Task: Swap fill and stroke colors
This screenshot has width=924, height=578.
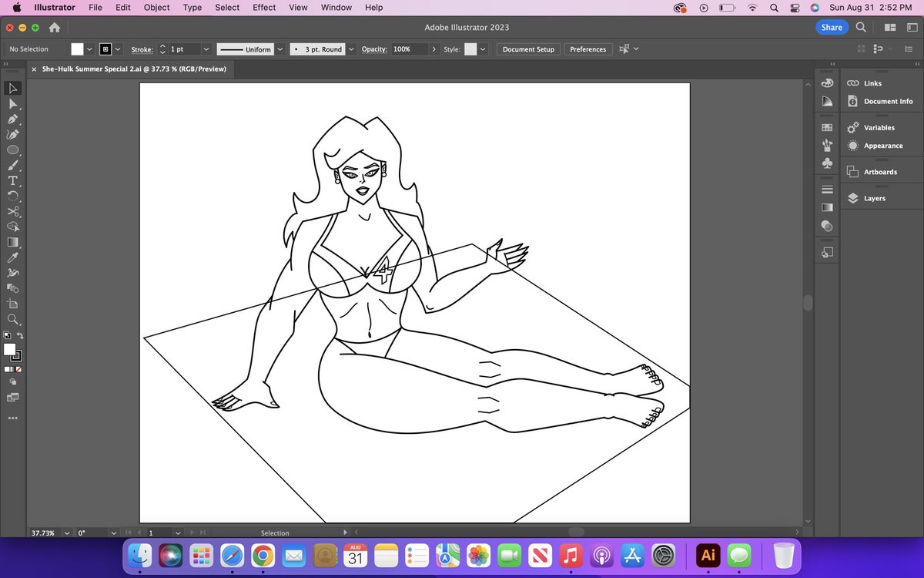Action: pyautogui.click(x=20, y=336)
